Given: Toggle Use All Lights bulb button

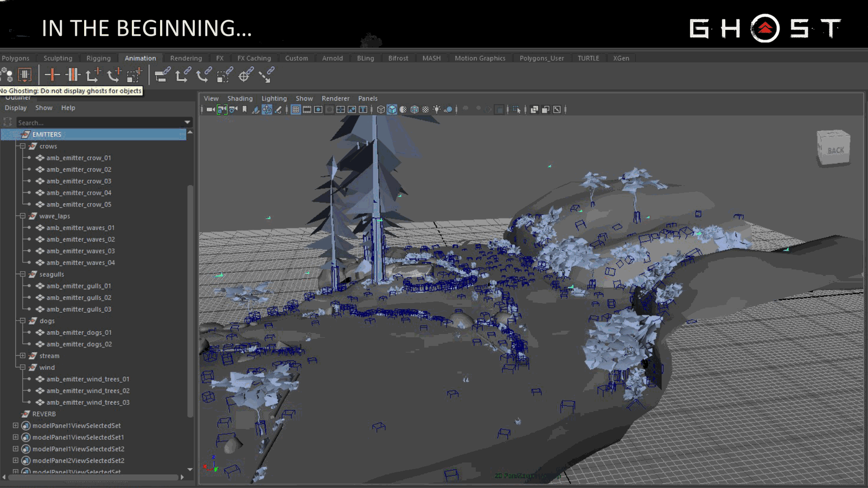Looking at the screenshot, I should click(x=437, y=110).
